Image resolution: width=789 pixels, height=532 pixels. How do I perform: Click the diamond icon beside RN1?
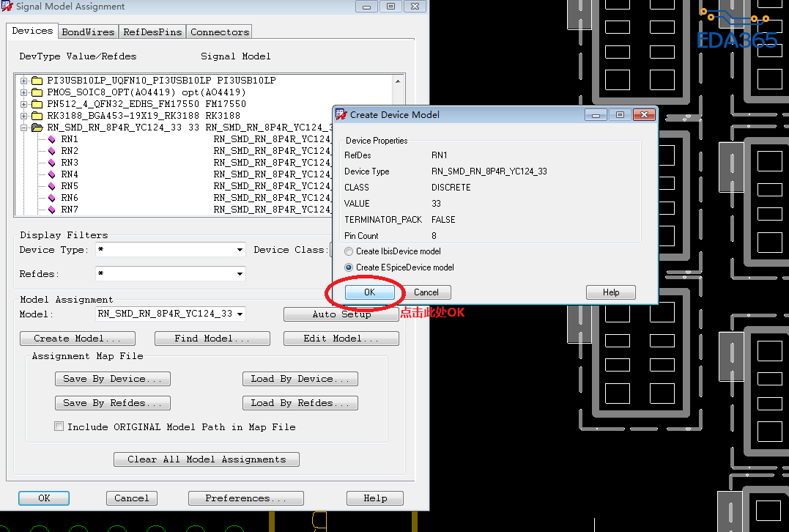52,139
